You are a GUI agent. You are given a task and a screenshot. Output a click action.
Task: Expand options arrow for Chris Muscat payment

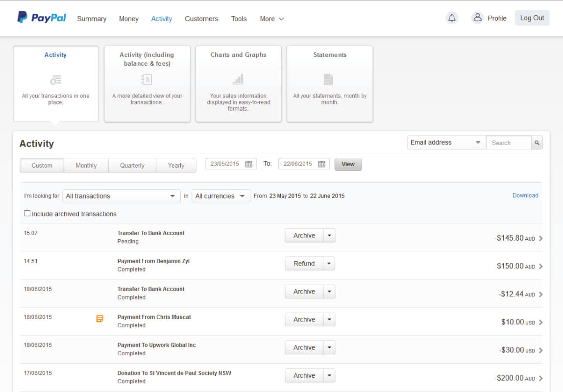coord(329,319)
